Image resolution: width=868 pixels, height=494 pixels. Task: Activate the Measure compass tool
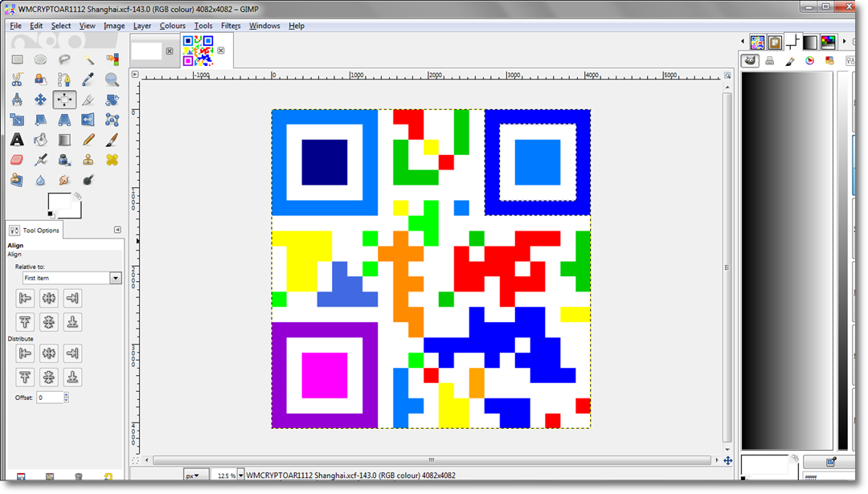(x=17, y=100)
